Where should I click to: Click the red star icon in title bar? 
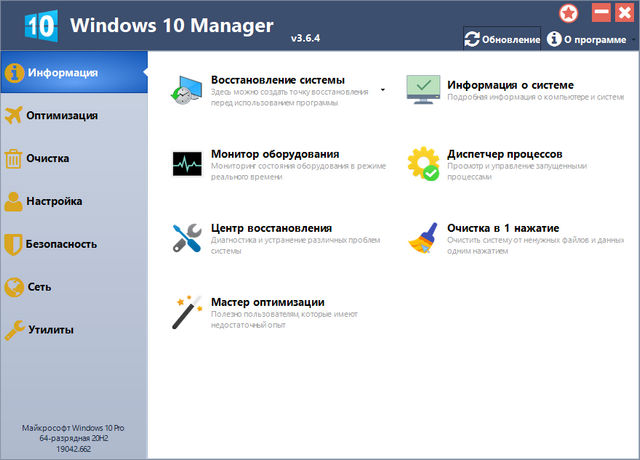coord(569,14)
